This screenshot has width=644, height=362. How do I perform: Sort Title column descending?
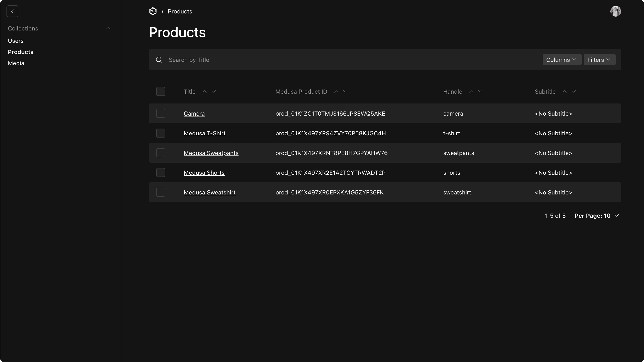pyautogui.click(x=214, y=91)
